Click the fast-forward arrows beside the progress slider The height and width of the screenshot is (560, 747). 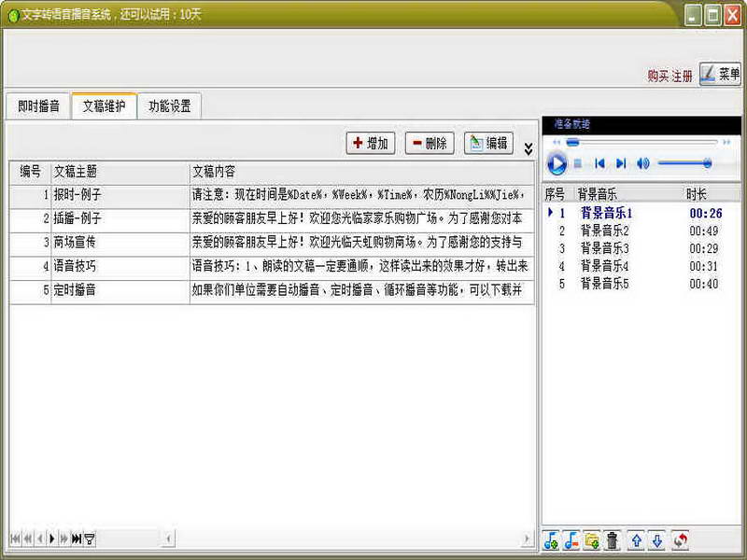pos(726,142)
